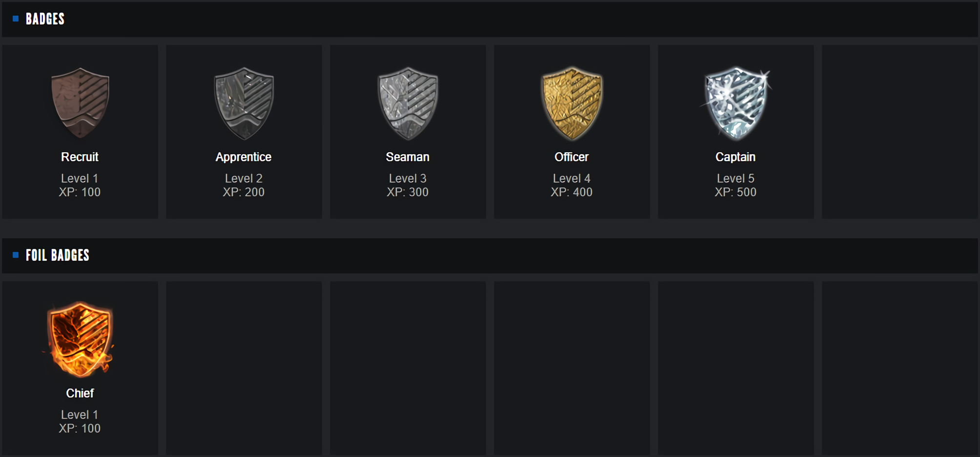
Task: Click the empty foil slot next to Chief
Action: tap(244, 368)
